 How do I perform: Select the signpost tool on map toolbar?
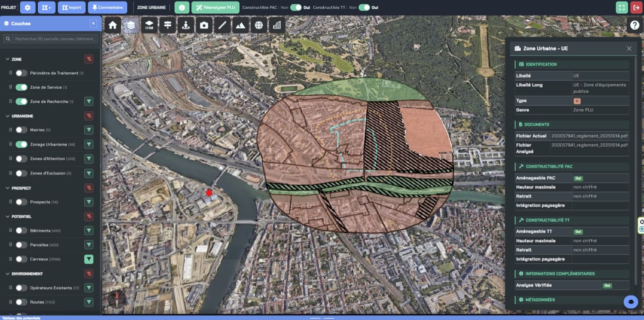pos(167,25)
